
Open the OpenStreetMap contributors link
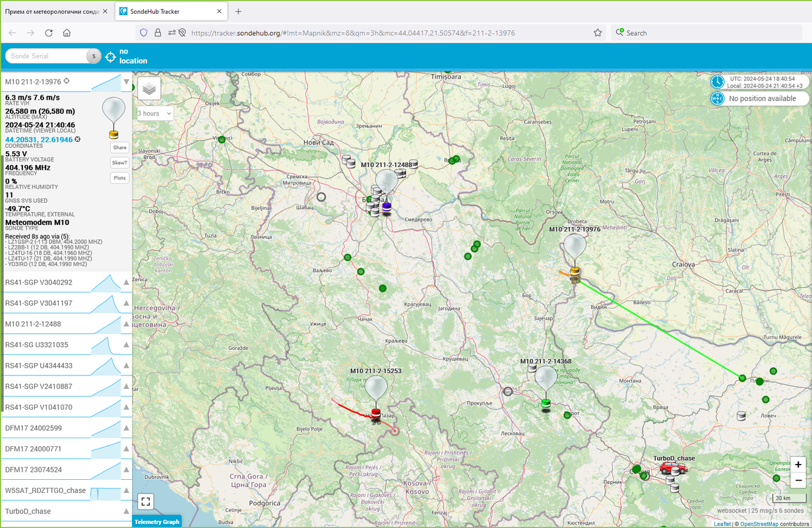click(x=758, y=523)
